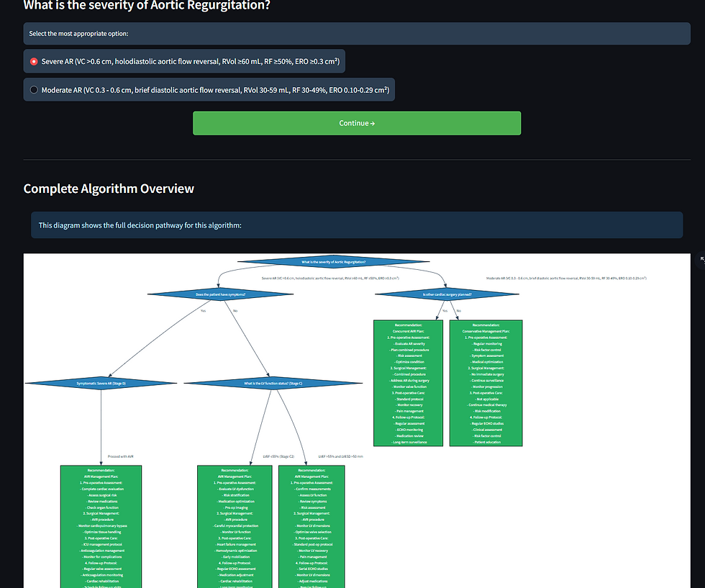The width and height of the screenshot is (705, 588).
Task: Choose the currently unselected severity radio button
Action: pos(34,89)
